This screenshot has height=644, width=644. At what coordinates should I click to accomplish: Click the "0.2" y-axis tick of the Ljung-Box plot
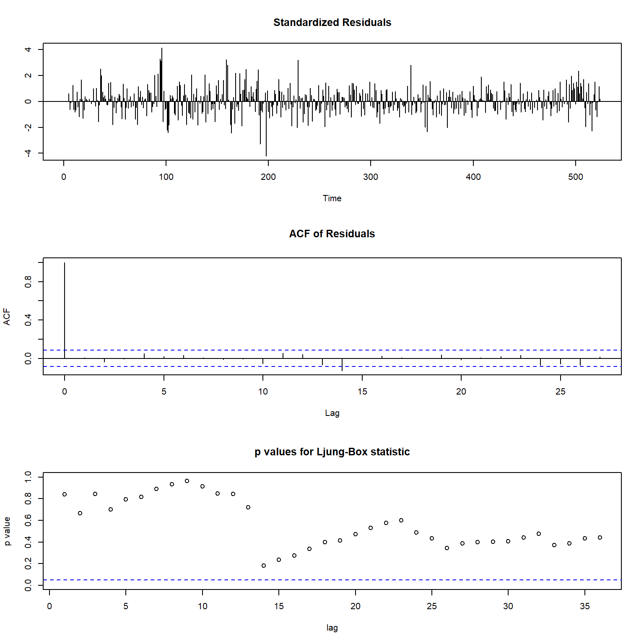click(x=28, y=563)
